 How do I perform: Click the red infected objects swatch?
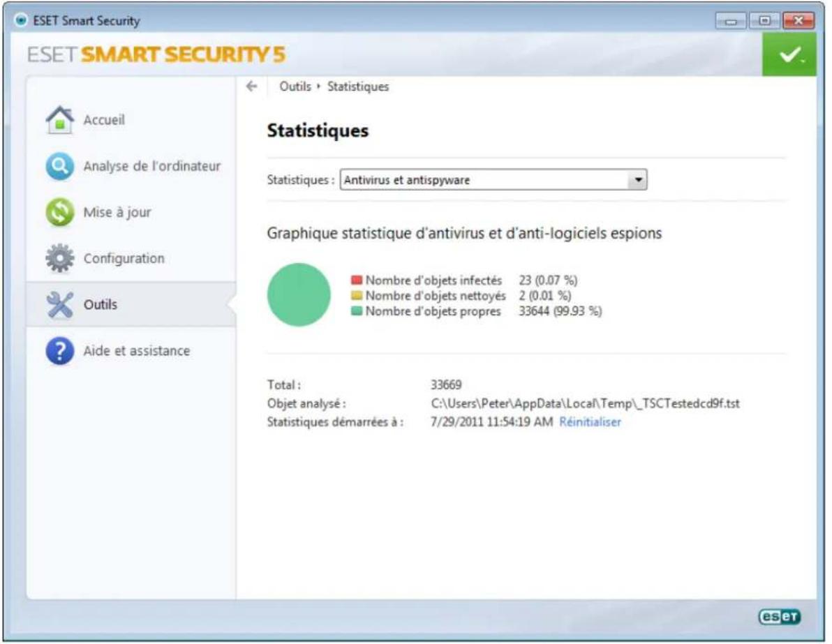[x=357, y=280]
